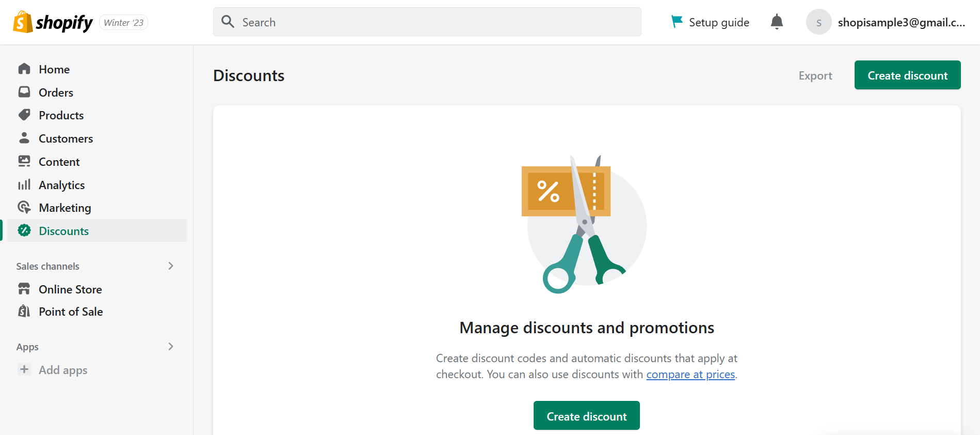Expand the Sales channels chevron
This screenshot has width=980, height=435.
pos(171,266)
